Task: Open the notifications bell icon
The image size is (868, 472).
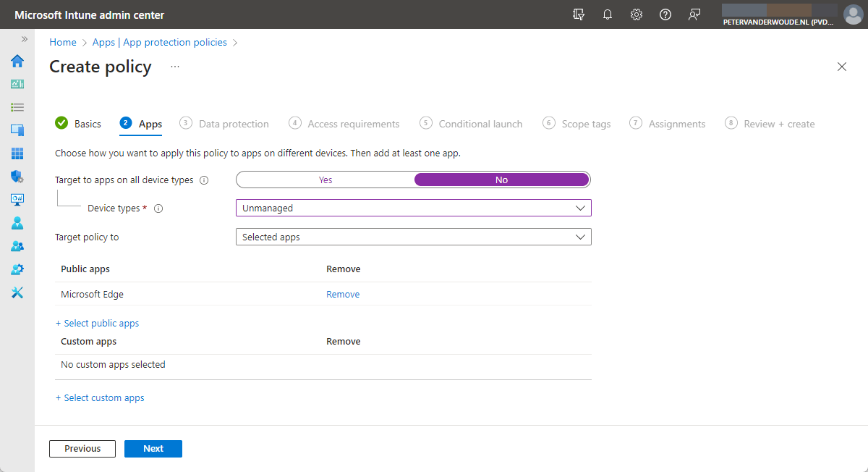Action: point(607,14)
